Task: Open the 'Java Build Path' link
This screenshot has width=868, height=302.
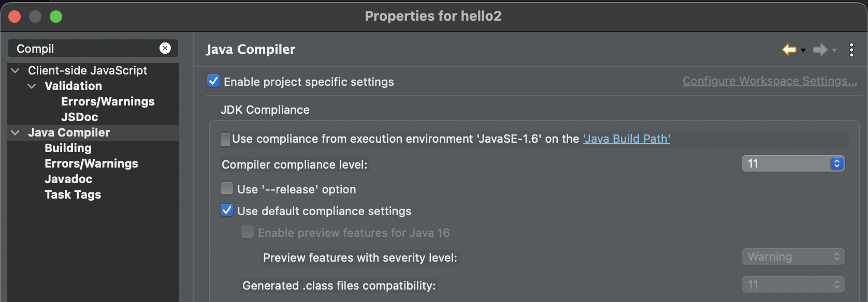Action: [626, 139]
